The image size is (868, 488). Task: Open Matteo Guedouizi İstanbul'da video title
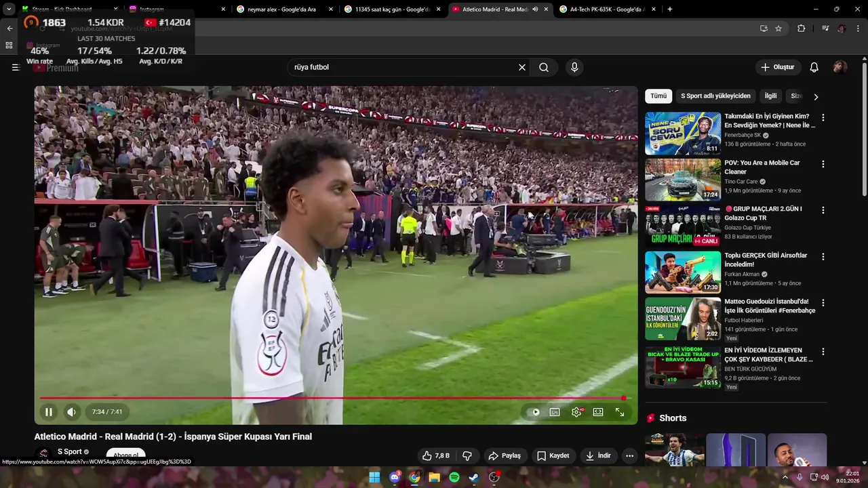click(x=770, y=306)
